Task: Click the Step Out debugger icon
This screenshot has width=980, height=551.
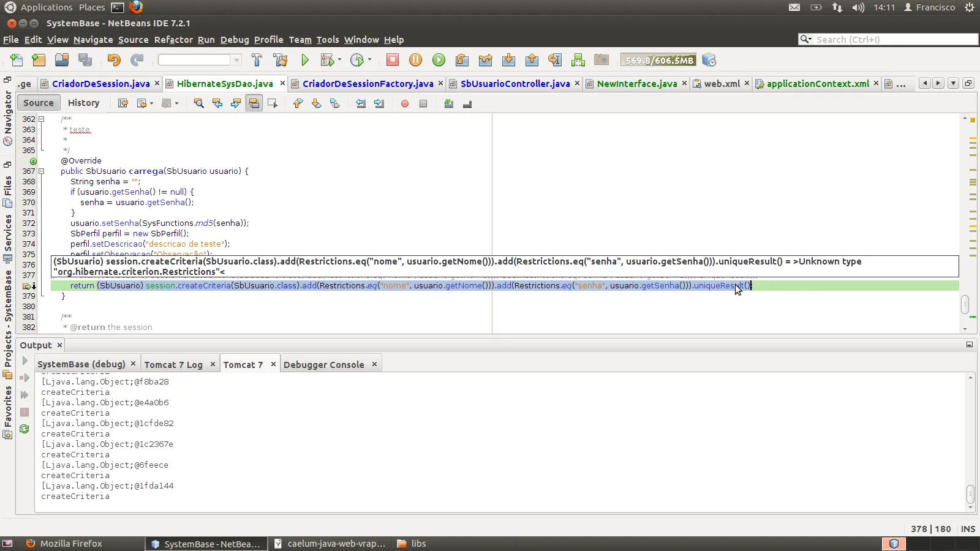Action: click(x=532, y=60)
